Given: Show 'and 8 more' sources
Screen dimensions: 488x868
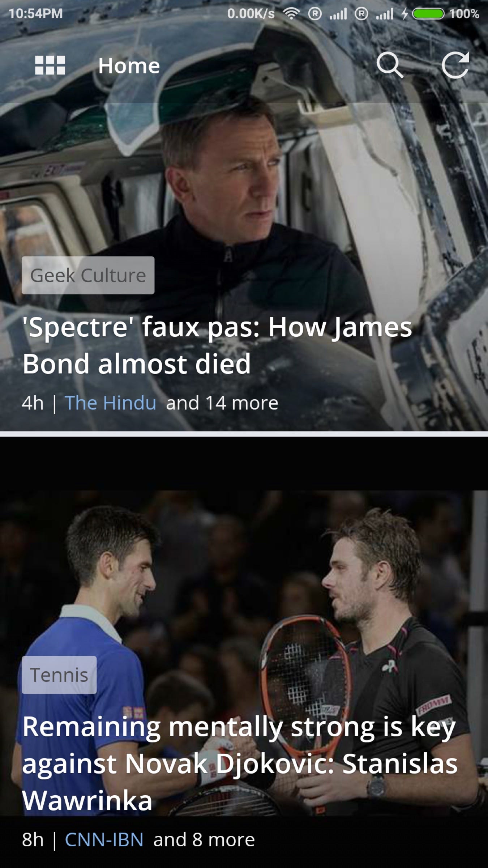Looking at the screenshot, I should pos(204,839).
